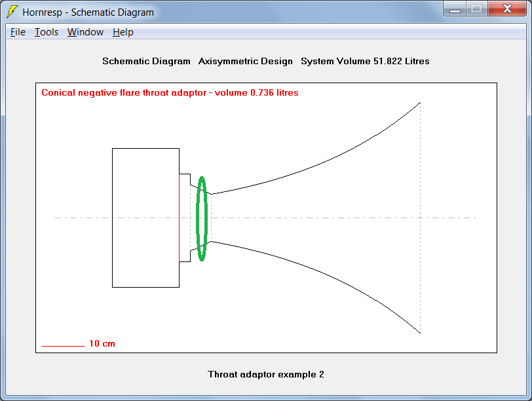Click the 'Schematic Diagram' heading label
This screenshot has height=401, width=532.
[x=146, y=61]
